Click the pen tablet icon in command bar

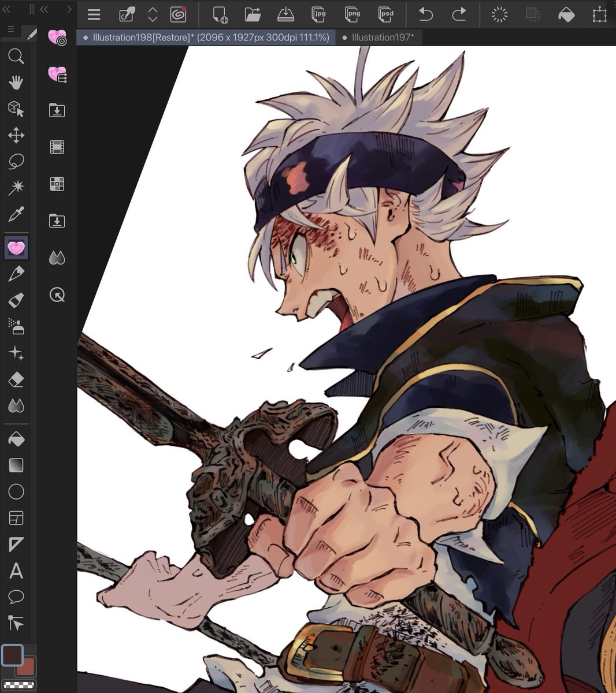tap(127, 15)
